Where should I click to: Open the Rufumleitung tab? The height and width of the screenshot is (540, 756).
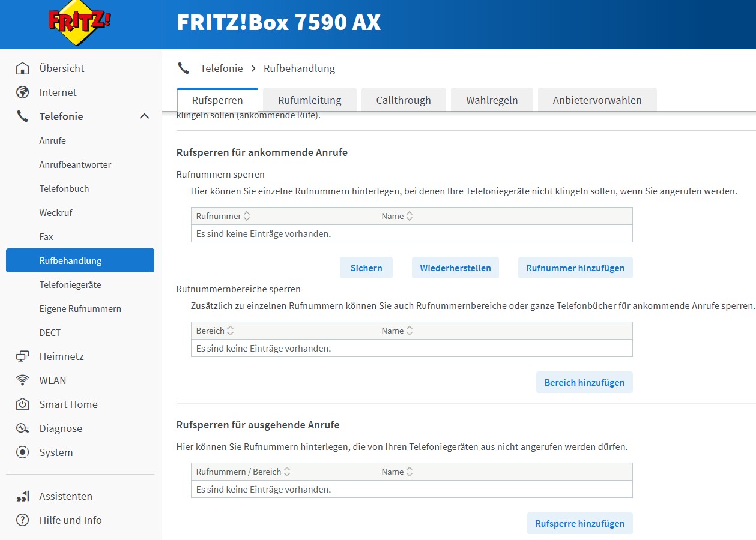(x=310, y=100)
